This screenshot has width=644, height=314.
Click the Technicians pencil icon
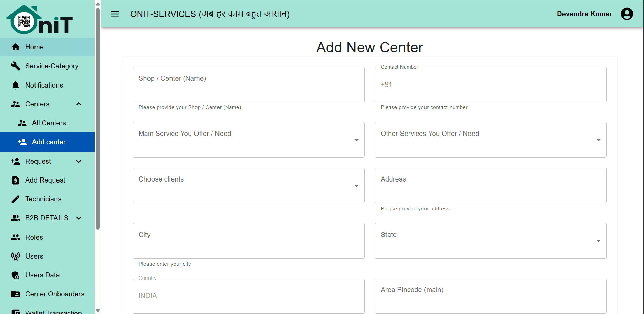point(16,199)
